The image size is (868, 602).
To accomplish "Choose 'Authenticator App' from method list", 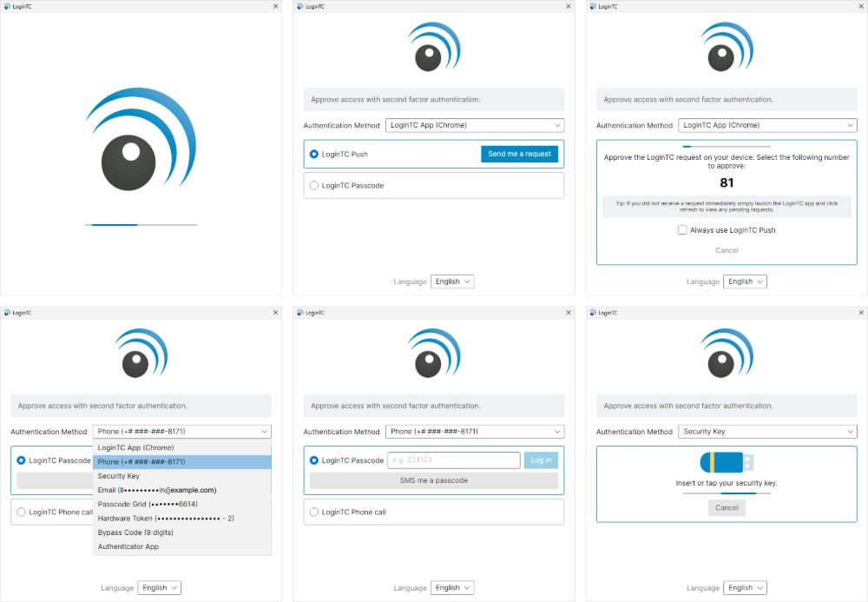I will (181, 546).
